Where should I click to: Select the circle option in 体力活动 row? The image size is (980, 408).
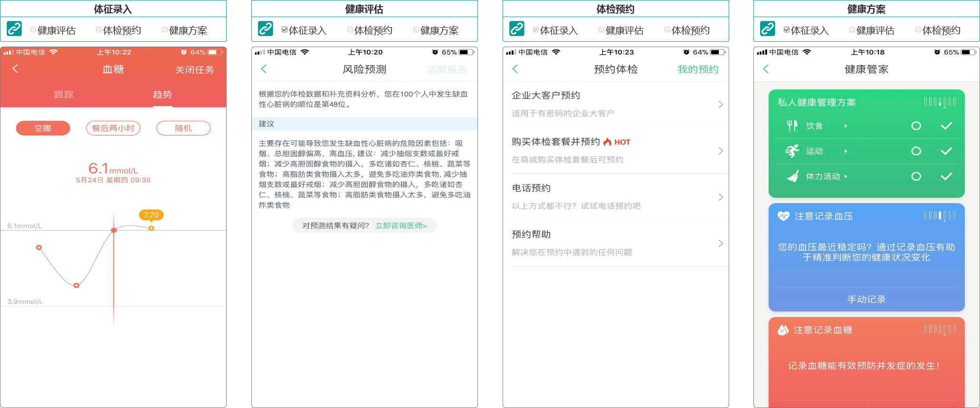coord(916,176)
